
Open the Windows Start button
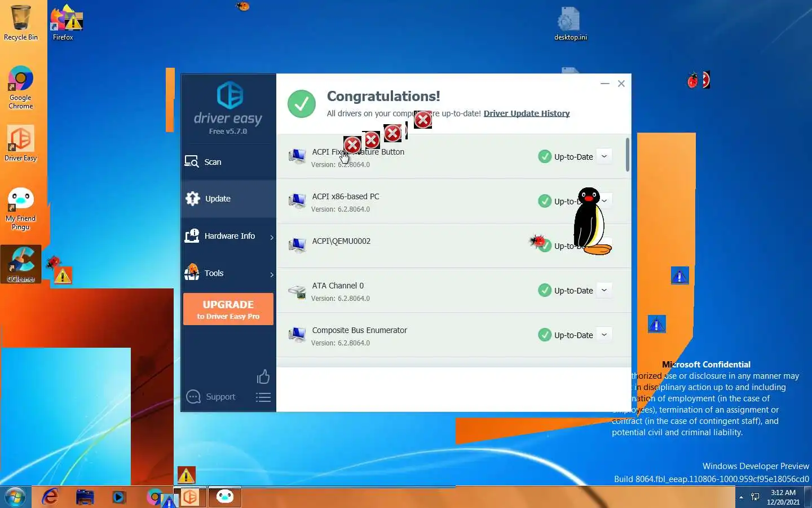click(15, 497)
